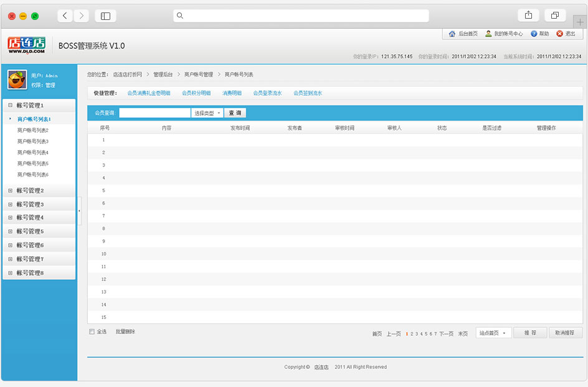
Task: Toggle the browser sidebar icon
Action: [x=105, y=16]
